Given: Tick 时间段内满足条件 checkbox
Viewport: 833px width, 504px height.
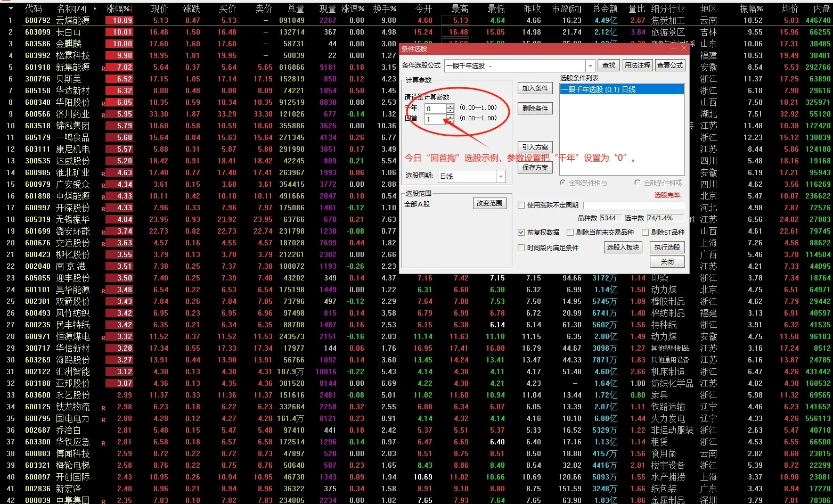Looking at the screenshot, I should tap(521, 247).
